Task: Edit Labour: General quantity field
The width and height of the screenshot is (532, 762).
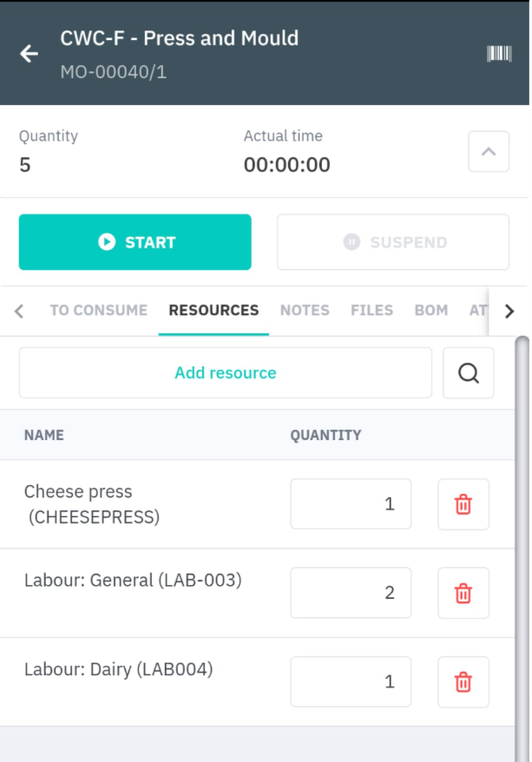Action: pos(351,593)
